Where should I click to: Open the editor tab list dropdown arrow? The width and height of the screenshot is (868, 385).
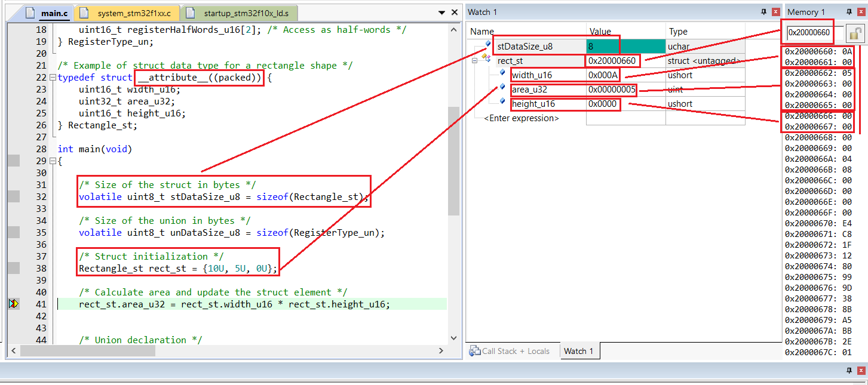tap(441, 13)
